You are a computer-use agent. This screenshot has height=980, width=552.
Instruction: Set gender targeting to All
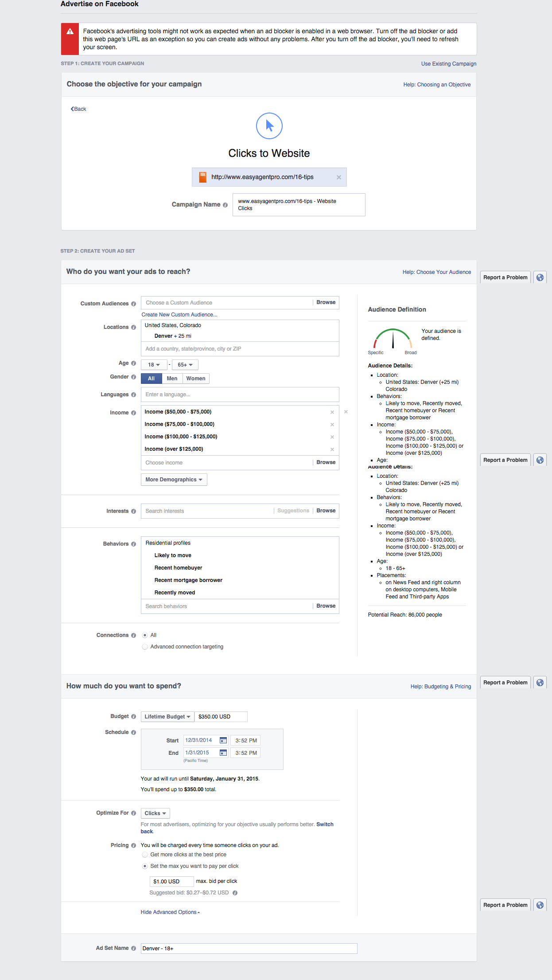click(x=152, y=379)
